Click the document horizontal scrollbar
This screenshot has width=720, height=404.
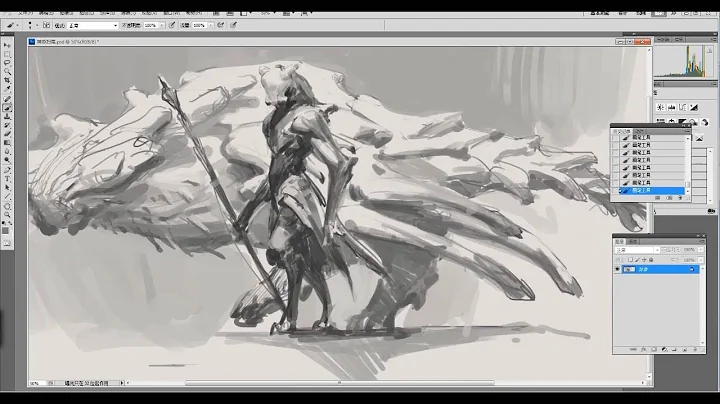tap(340, 382)
